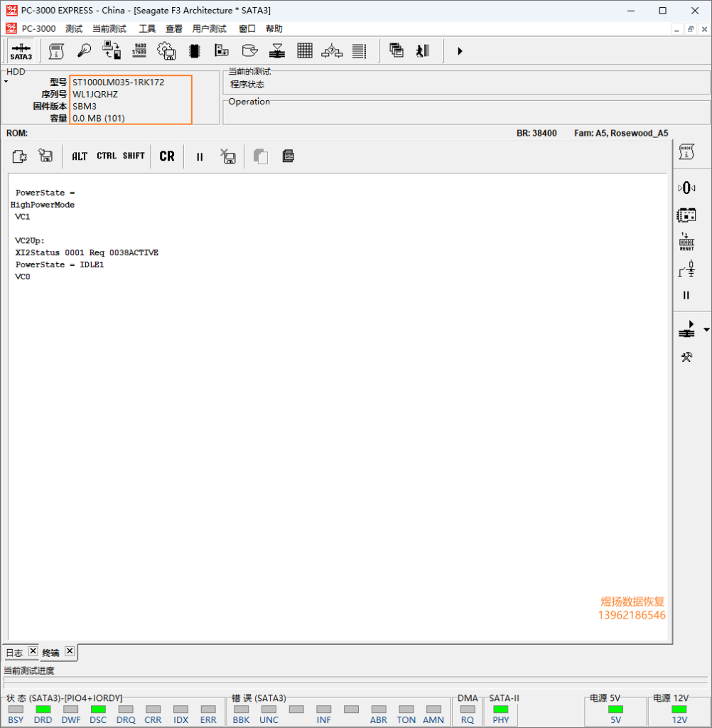The height and width of the screenshot is (728, 712).
Task: Click the disk with arrow icon
Action: [249, 50]
